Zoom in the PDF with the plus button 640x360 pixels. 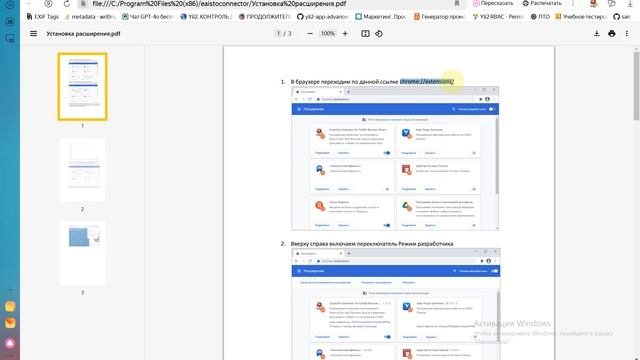click(345, 33)
